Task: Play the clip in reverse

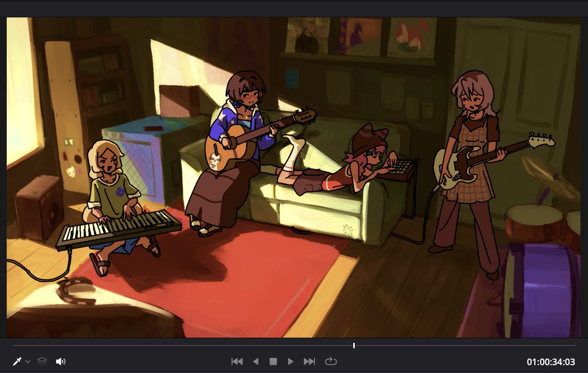Action: [x=255, y=362]
